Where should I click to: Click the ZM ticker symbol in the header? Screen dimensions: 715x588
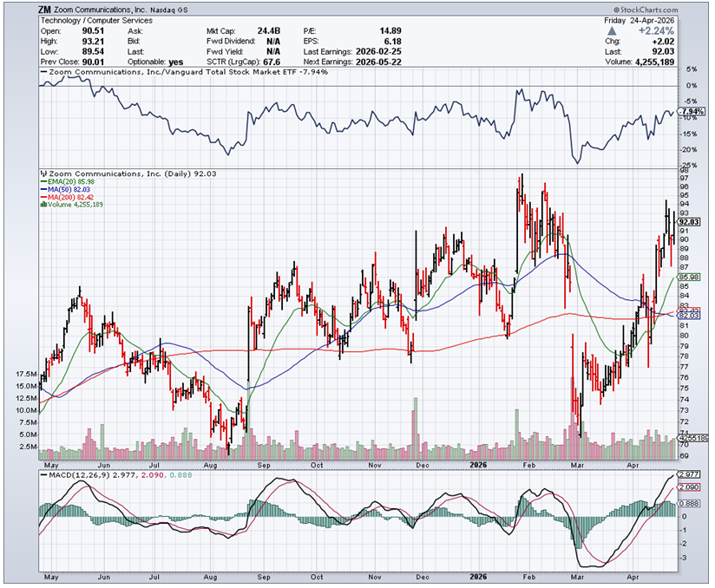pos(43,9)
